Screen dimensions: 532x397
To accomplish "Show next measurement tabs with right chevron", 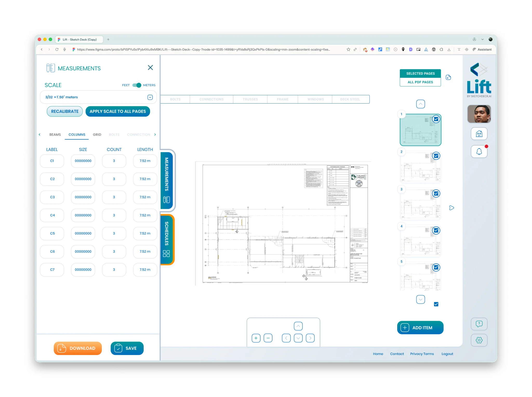I will pyautogui.click(x=155, y=134).
